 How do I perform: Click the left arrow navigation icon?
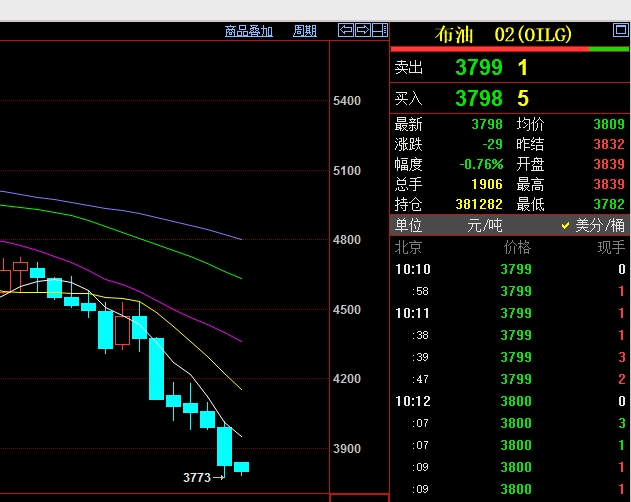[x=346, y=30]
